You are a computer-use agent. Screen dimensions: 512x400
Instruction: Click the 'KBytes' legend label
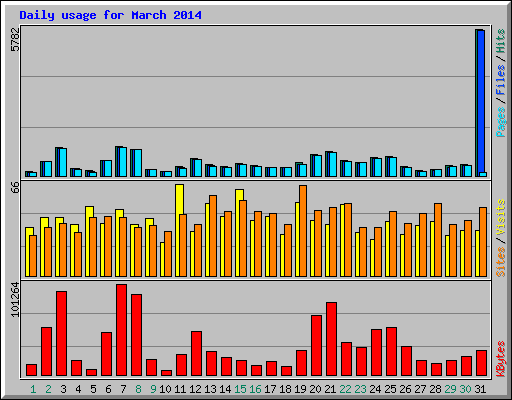click(501, 359)
